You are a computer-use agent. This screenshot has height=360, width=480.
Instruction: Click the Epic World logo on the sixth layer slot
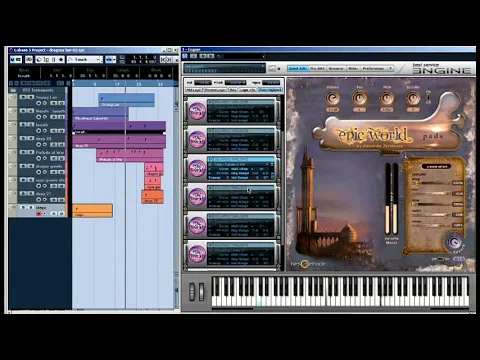click(x=197, y=254)
